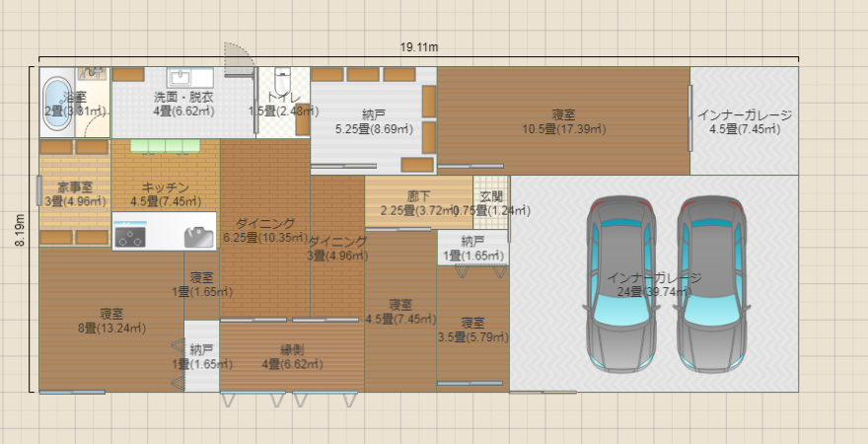The width and height of the screenshot is (868, 444).
Task: Select the kitchen sink beside the cooktop
Action: pyautogui.click(x=198, y=236)
